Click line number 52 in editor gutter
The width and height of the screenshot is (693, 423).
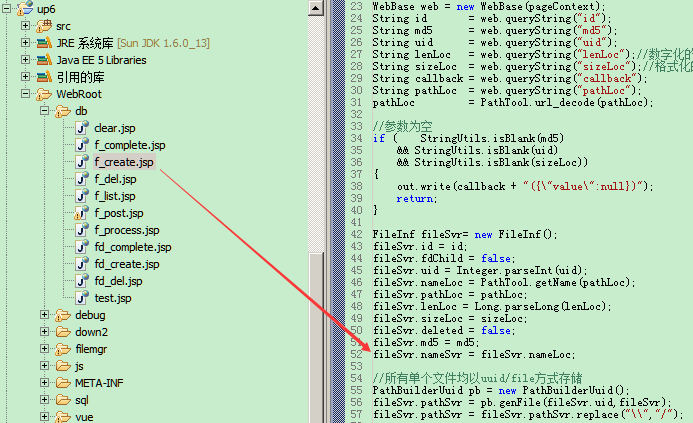pos(356,354)
